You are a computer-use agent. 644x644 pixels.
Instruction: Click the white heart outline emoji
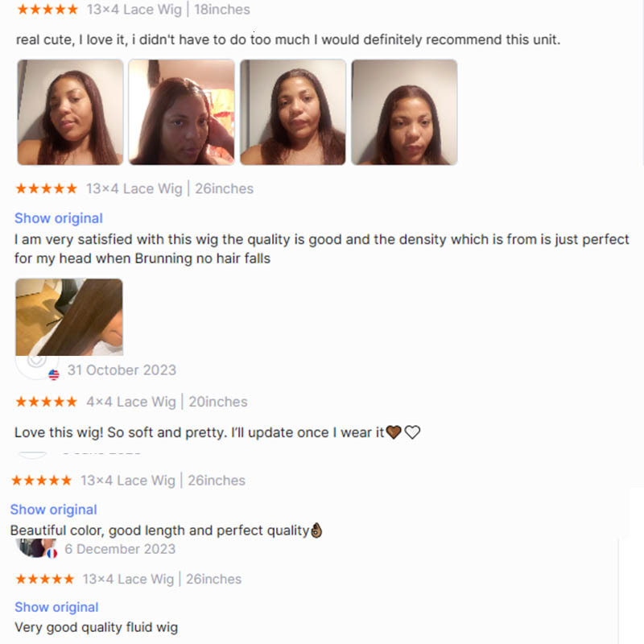tap(412, 432)
